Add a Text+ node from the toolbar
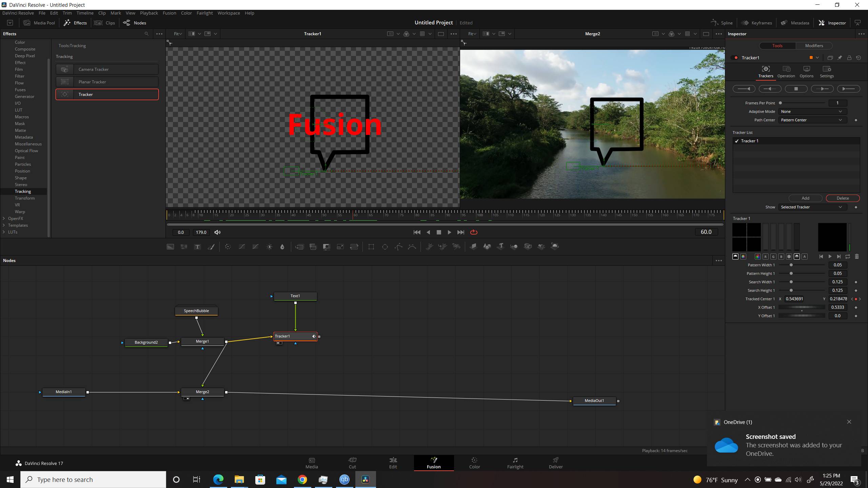The height and width of the screenshot is (488, 868). tap(197, 247)
